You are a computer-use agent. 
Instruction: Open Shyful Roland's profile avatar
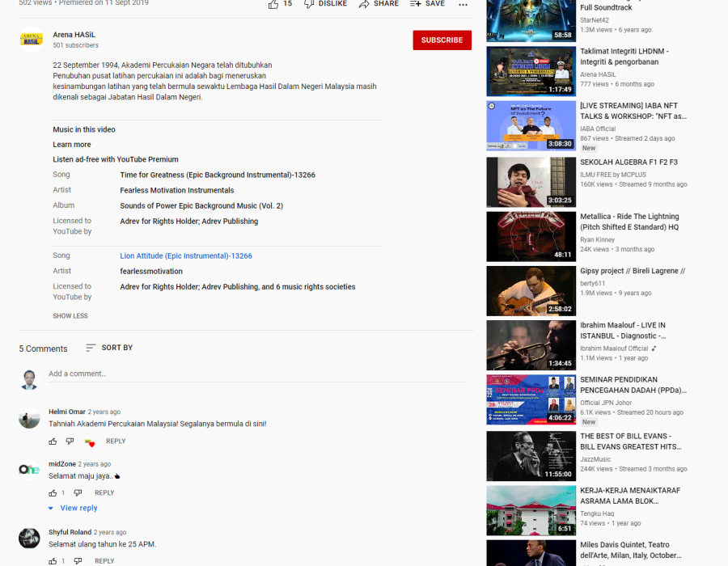tap(29, 539)
